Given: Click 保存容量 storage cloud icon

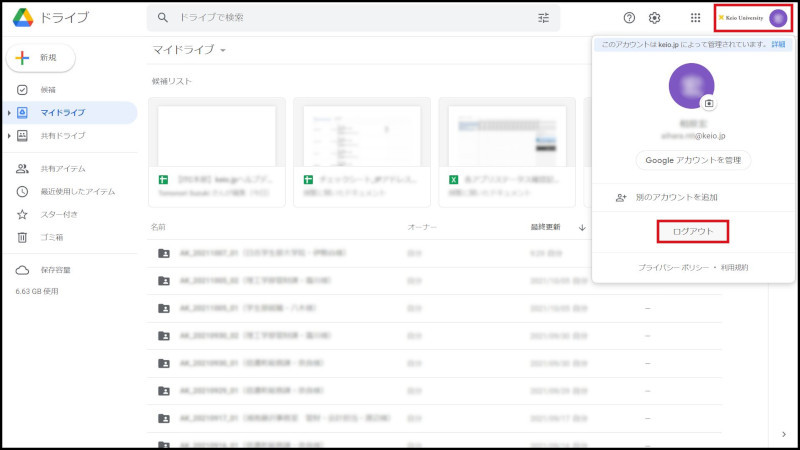Looking at the screenshot, I should [22, 270].
